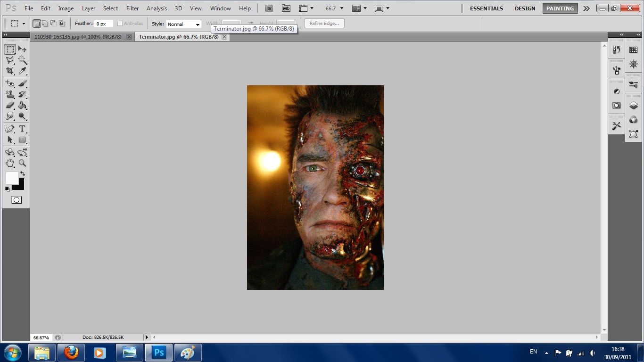Image resolution: width=644 pixels, height=362 pixels.
Task: Open the Adjustments panel icon
Action: pos(616,91)
